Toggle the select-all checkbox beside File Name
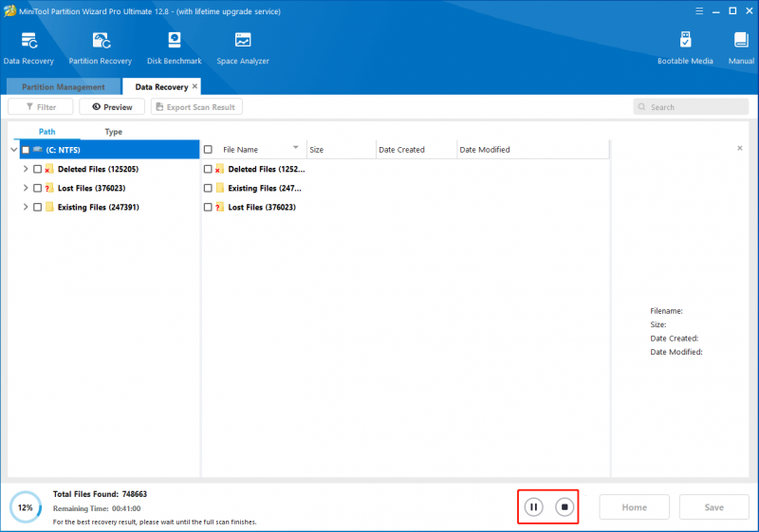Viewport: 759px width, 532px height. (208, 150)
